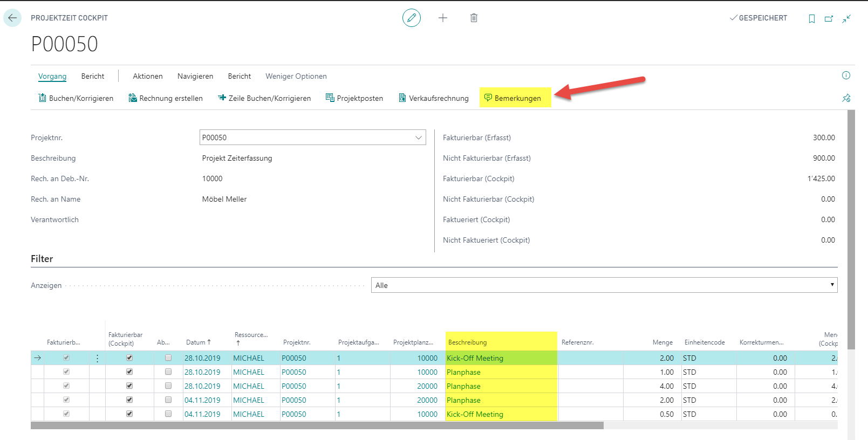Open the Anzeigen dropdown showing Alle
868x440 pixels.
pyautogui.click(x=604, y=285)
